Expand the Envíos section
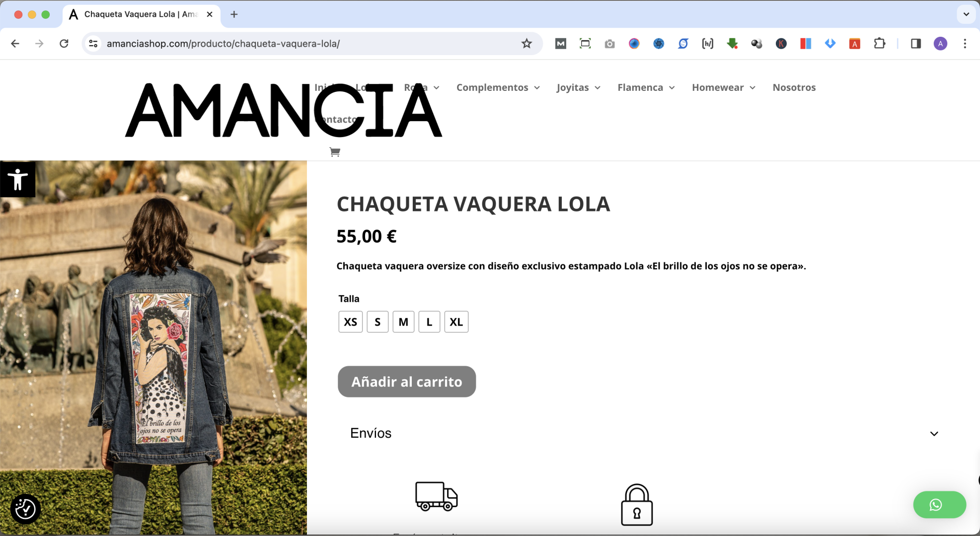Image resolution: width=980 pixels, height=536 pixels. click(644, 433)
